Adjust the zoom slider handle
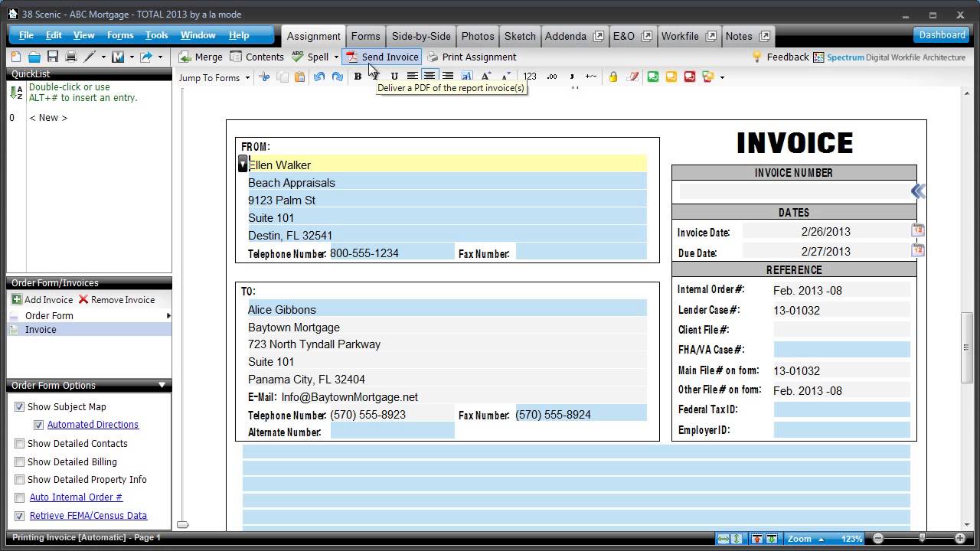Viewport: 980px width, 551px height. tap(923, 539)
